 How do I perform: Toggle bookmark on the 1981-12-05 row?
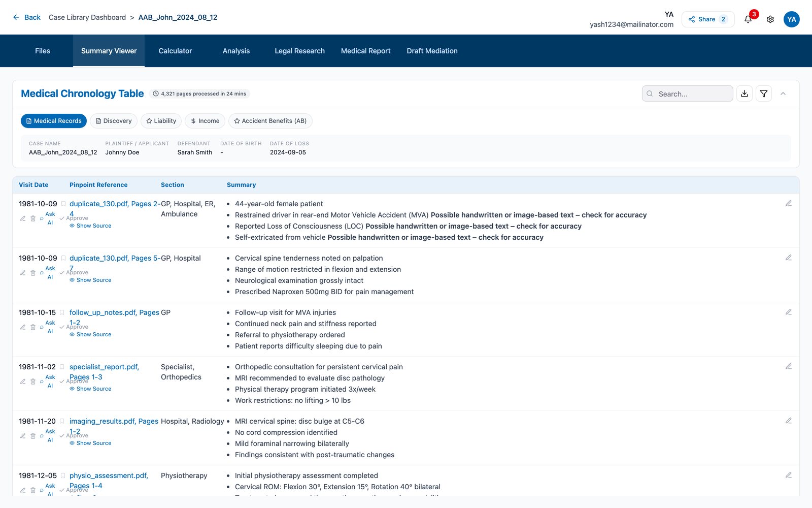coord(63,475)
